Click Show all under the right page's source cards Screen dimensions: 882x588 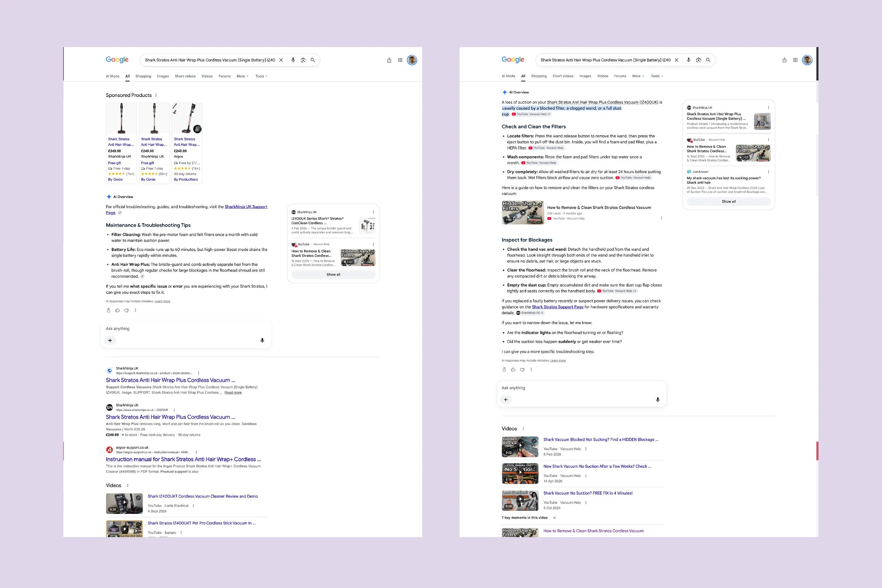[x=729, y=202]
